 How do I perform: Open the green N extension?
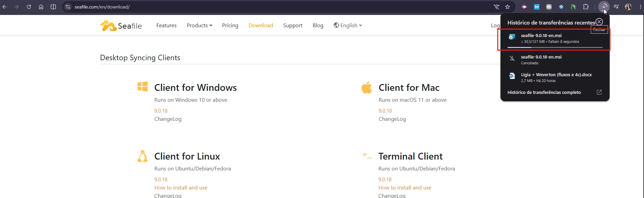[573, 7]
